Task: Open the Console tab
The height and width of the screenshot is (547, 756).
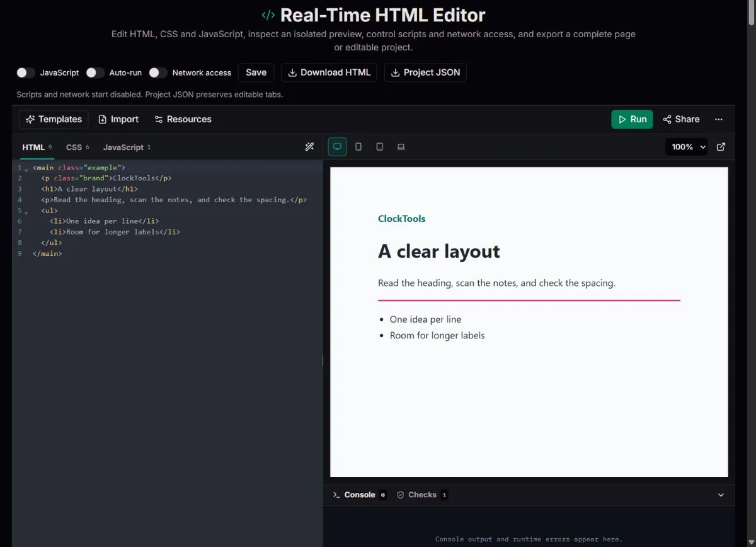Action: 359,495
